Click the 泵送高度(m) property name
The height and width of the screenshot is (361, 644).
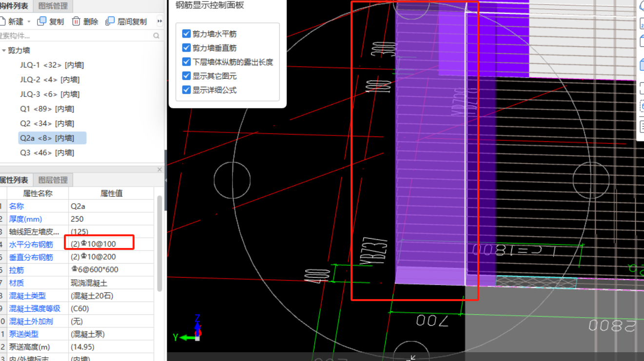(x=38, y=347)
